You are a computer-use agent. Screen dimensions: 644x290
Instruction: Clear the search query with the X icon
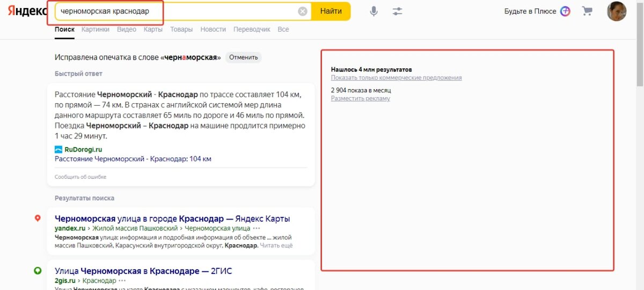(x=303, y=11)
